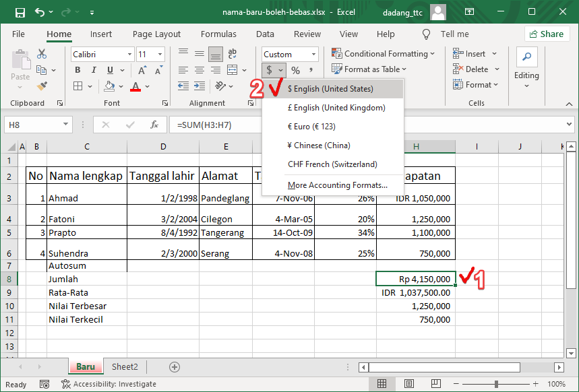
Task: Adjust the zoom slider
Action: pyautogui.click(x=495, y=383)
